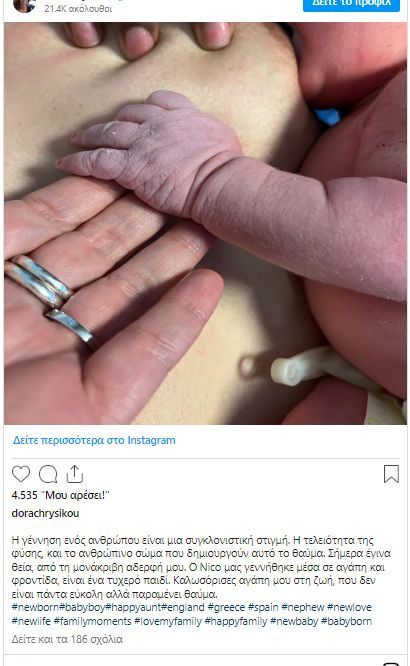Click the #babyborn hashtag
The height and width of the screenshot is (666, 410).
tap(346, 621)
